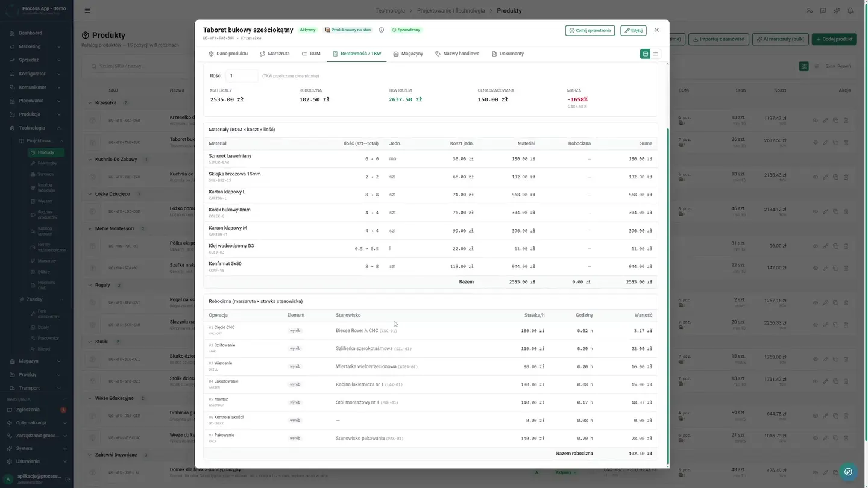Expand the Sprzedaż sidebar menu
Viewport: 868px width, 488px height.
click(36, 60)
